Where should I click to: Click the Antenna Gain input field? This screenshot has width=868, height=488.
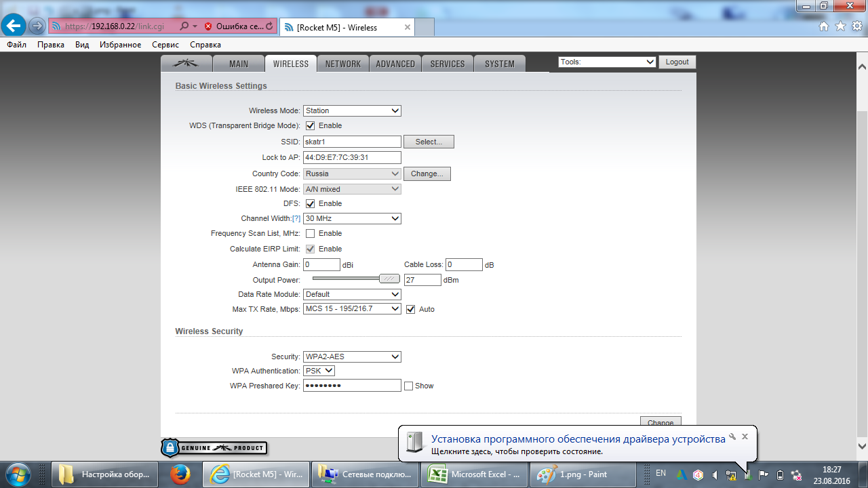tap(321, 264)
